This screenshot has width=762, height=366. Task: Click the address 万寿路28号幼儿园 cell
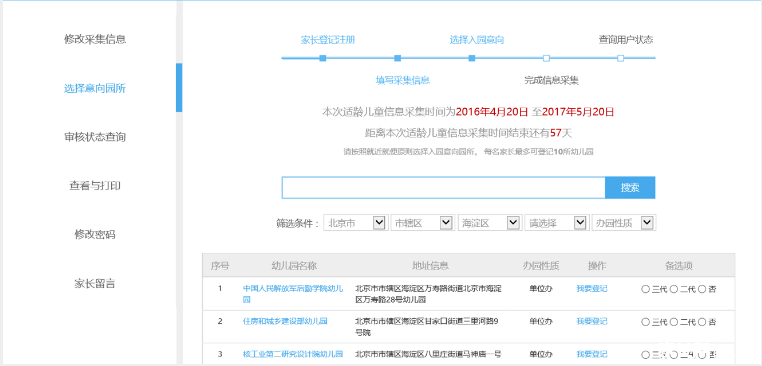(429, 294)
